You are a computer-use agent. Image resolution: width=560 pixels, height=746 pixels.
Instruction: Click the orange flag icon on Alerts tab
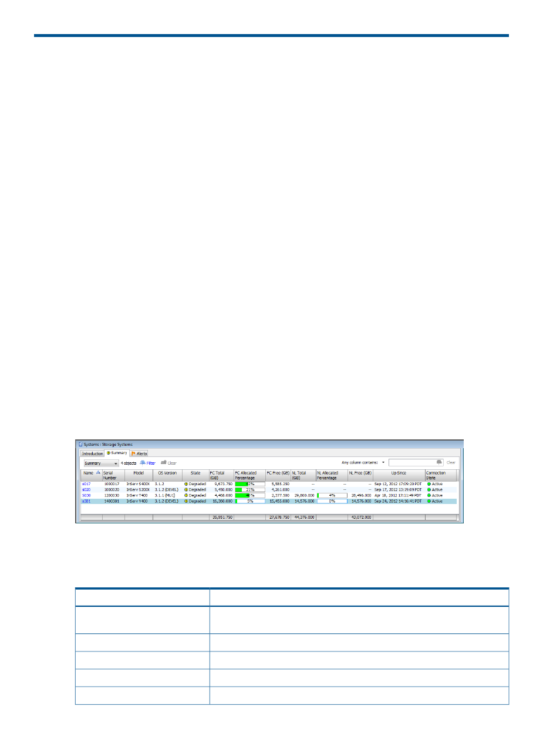click(x=134, y=453)
